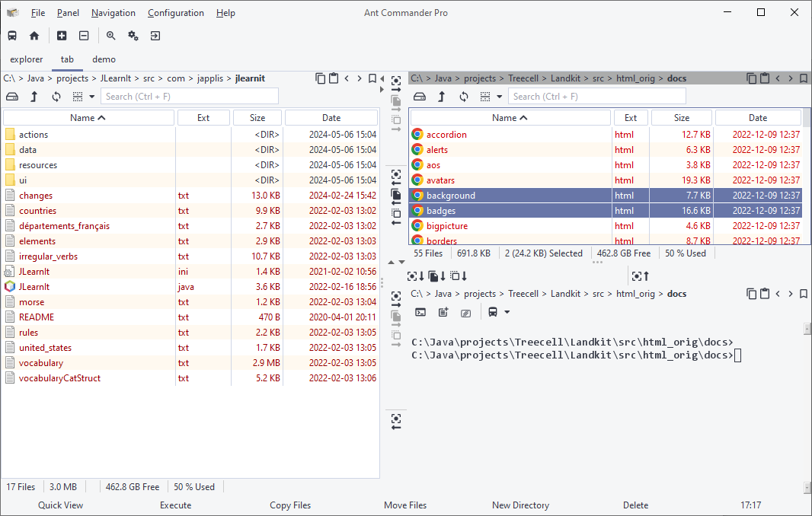The width and height of the screenshot is (812, 516).
Task: Click the minus box icon in top toolbar
Action: (84, 36)
